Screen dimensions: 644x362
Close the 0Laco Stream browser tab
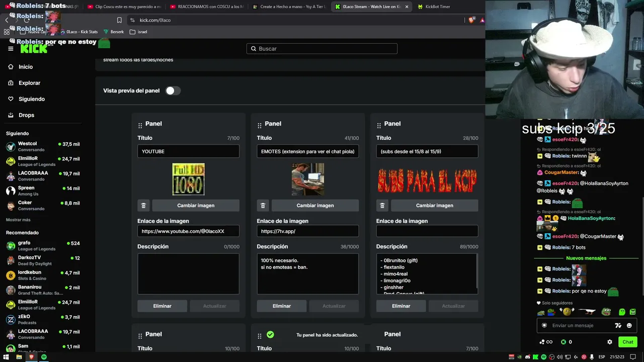407,7
